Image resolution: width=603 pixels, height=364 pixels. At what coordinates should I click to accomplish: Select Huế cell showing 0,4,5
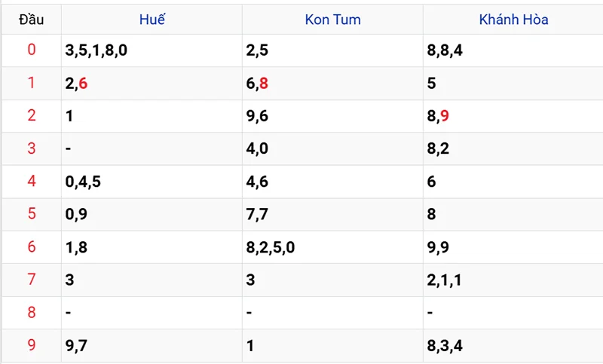[x=83, y=182]
